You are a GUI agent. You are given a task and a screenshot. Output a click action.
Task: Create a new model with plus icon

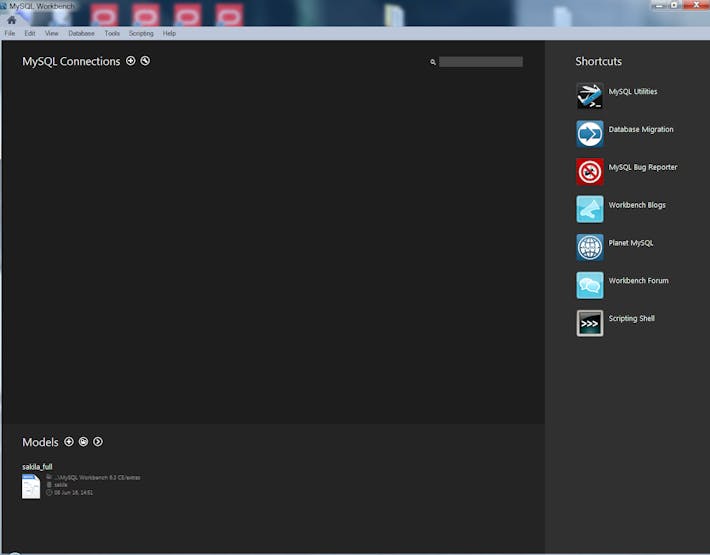click(x=69, y=441)
